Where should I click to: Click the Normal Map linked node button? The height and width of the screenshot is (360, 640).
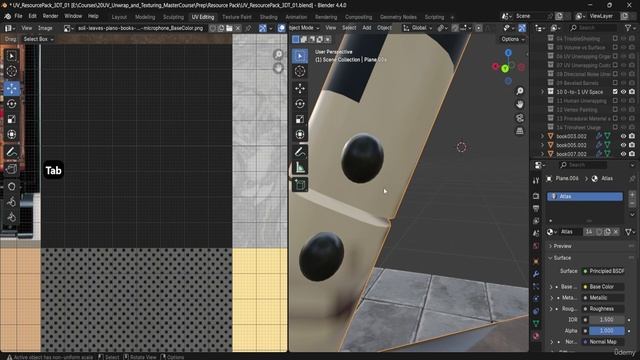point(604,342)
